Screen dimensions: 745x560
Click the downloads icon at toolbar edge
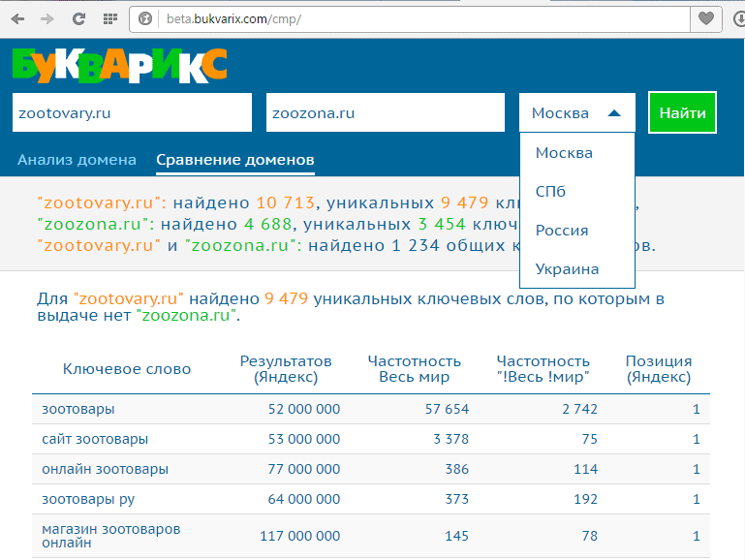click(x=739, y=19)
